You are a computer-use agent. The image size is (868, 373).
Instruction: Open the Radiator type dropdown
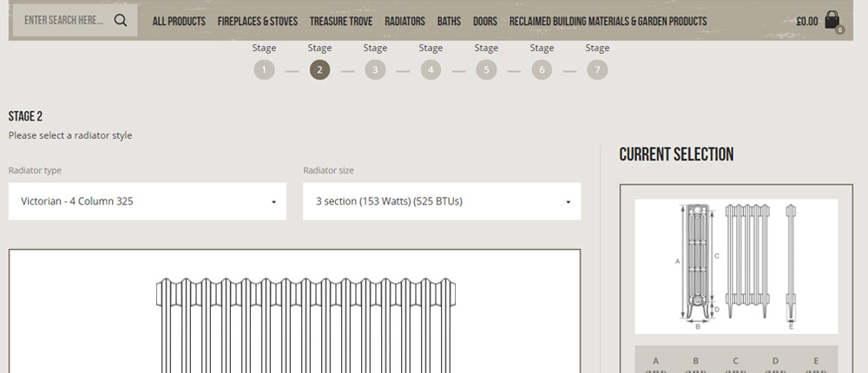point(148,201)
